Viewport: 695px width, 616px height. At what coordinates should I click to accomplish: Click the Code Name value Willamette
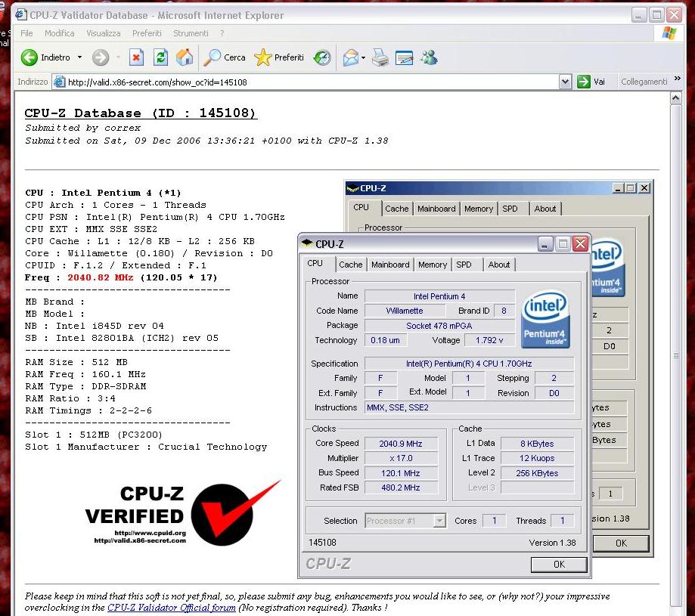[405, 311]
